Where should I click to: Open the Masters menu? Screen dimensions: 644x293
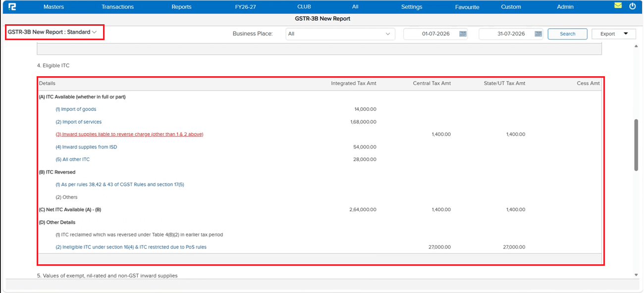point(54,7)
